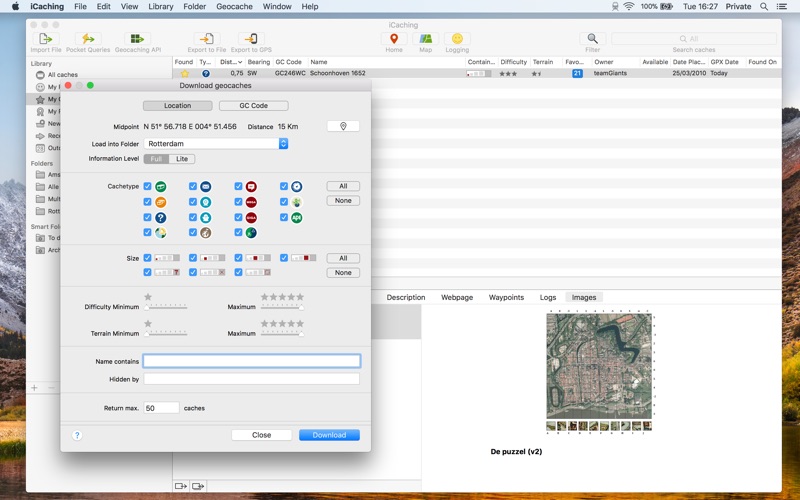Adjust the Terrain Minimum slider

pyautogui.click(x=166, y=334)
